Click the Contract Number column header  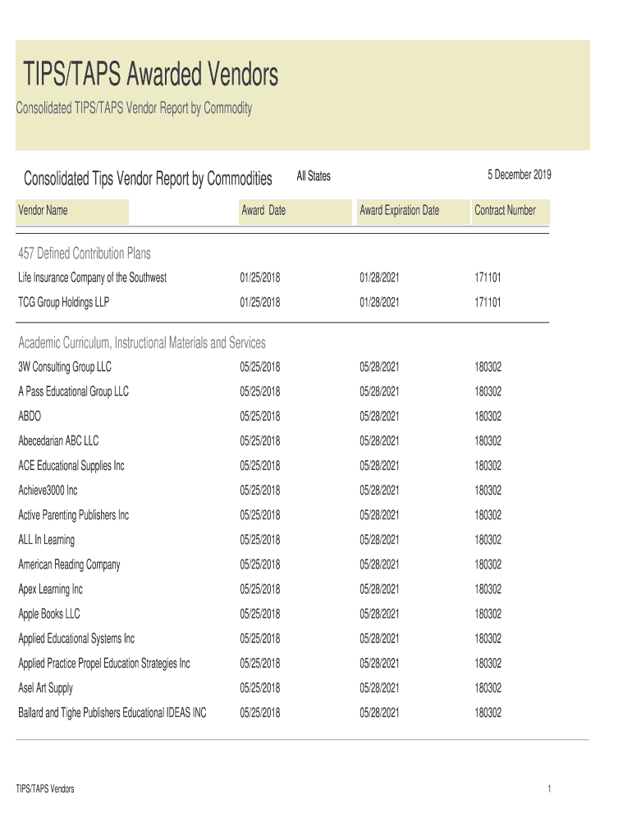(x=505, y=211)
